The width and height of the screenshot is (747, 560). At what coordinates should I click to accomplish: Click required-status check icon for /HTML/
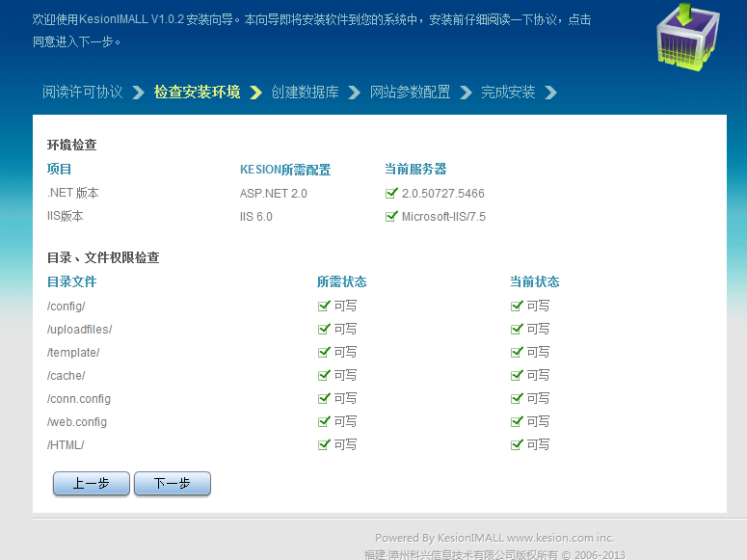(x=324, y=444)
